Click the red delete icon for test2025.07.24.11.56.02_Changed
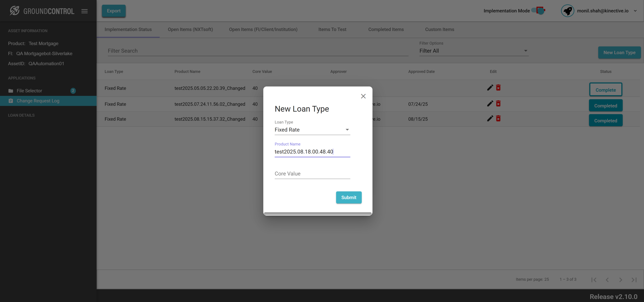The width and height of the screenshot is (644, 302). point(498,103)
